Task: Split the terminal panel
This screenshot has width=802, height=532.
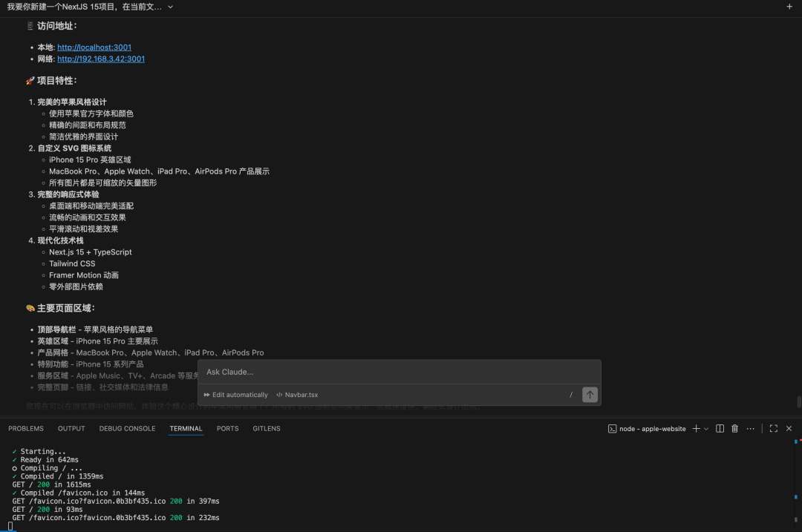Action: [720, 428]
